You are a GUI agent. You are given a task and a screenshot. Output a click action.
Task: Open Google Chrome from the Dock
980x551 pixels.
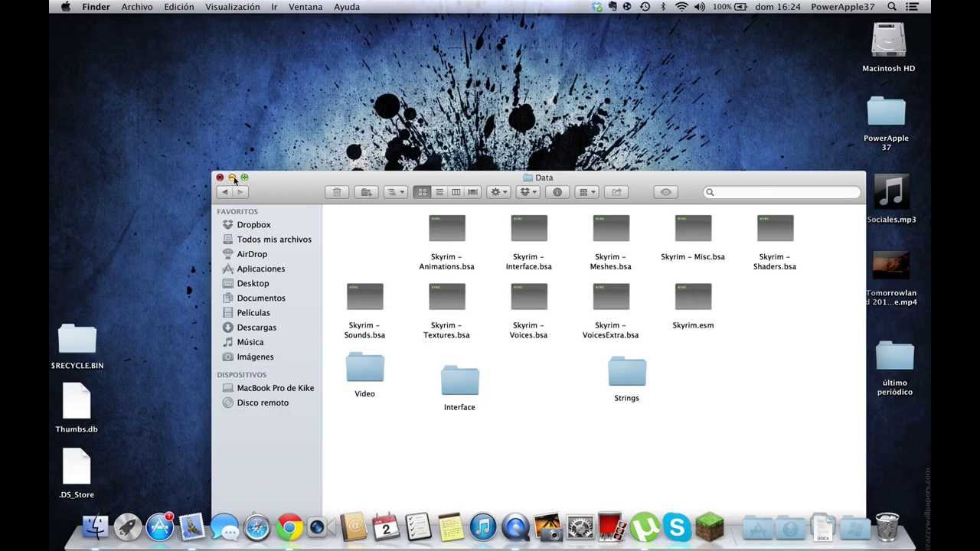pos(289,527)
